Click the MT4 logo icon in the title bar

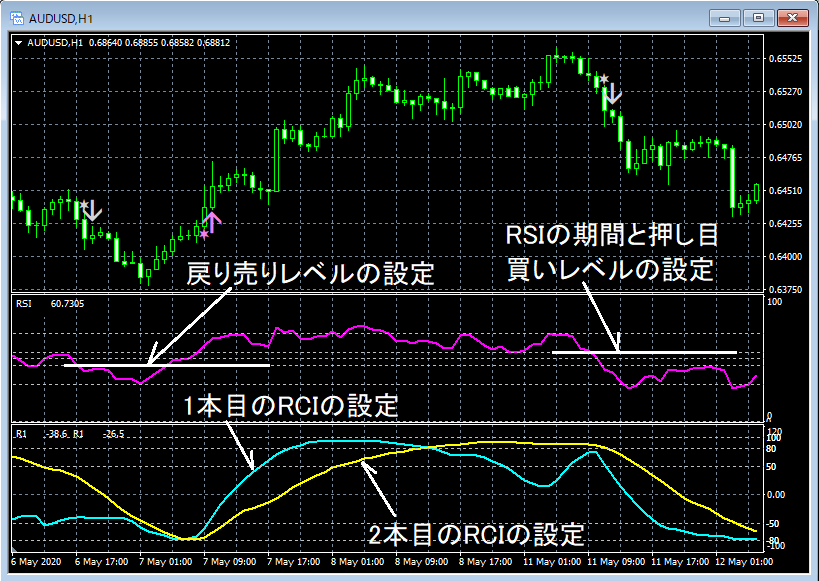point(17,17)
